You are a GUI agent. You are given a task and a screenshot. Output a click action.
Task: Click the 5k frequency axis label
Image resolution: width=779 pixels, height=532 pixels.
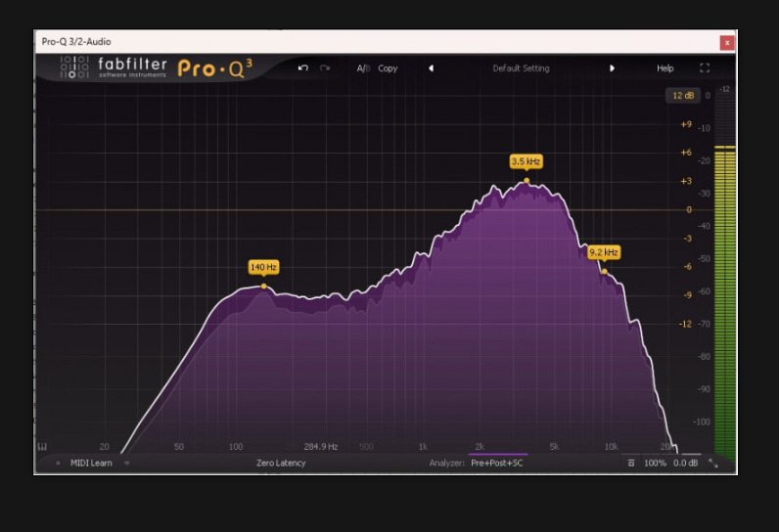pos(554,447)
